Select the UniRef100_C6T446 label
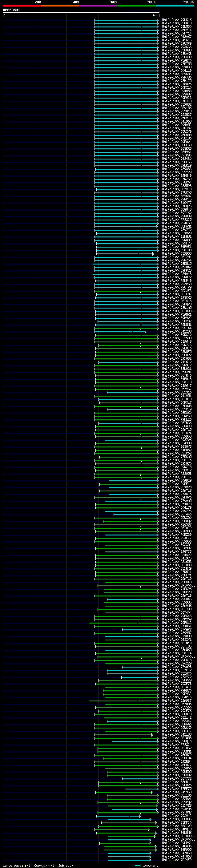This screenshot has height=868, width=197. pyautogui.click(x=177, y=514)
